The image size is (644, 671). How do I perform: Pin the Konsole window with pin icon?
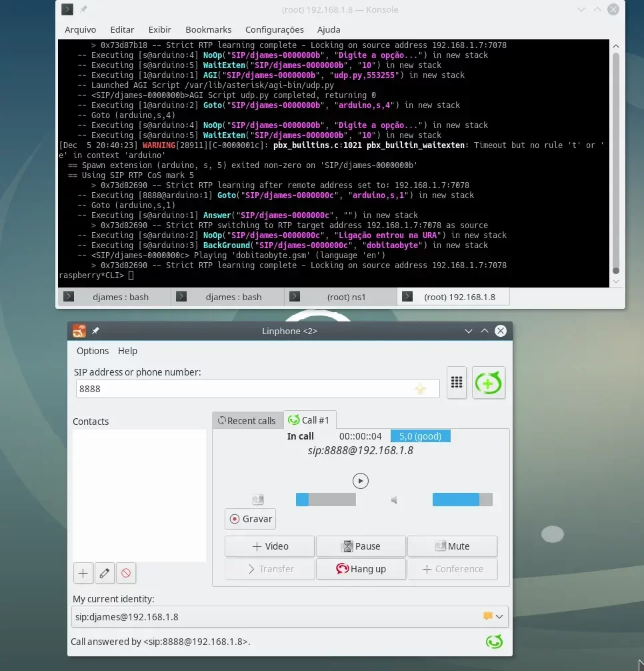(83, 9)
